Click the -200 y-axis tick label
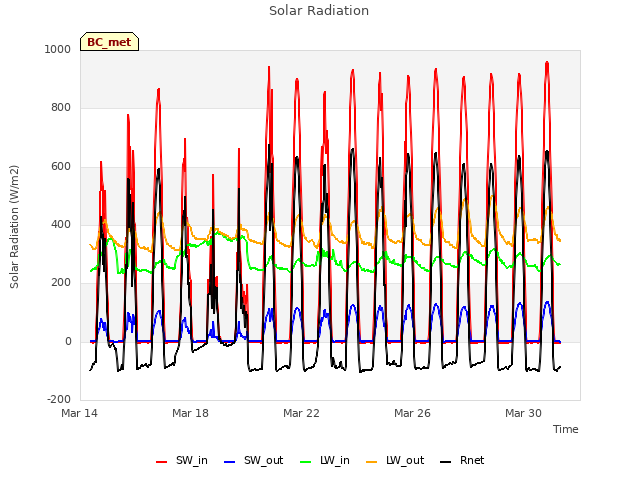This screenshot has height=480, width=640. (59, 399)
